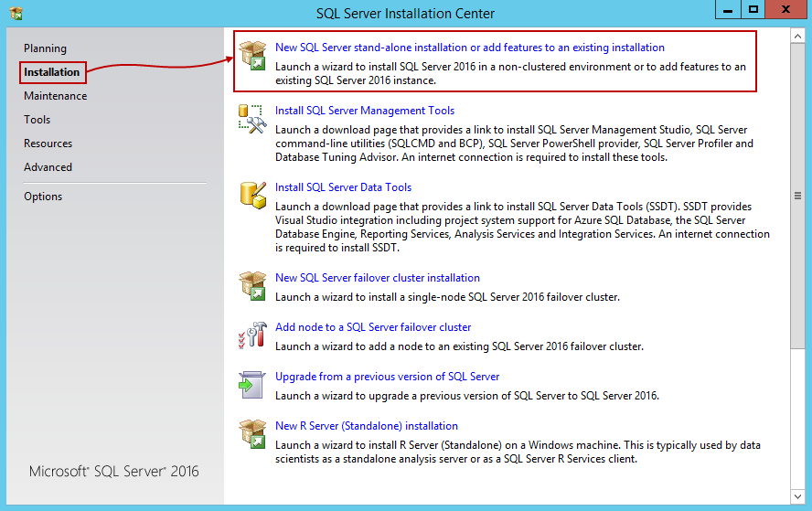Click the Upgrade from previous version icon
The width and height of the screenshot is (812, 511).
coord(252,385)
